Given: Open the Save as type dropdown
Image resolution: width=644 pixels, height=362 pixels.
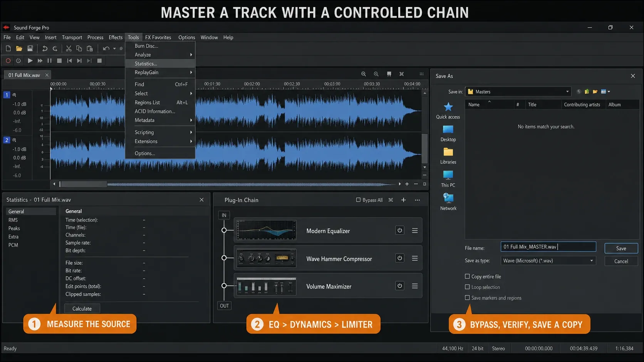Looking at the screenshot, I should click(548, 260).
